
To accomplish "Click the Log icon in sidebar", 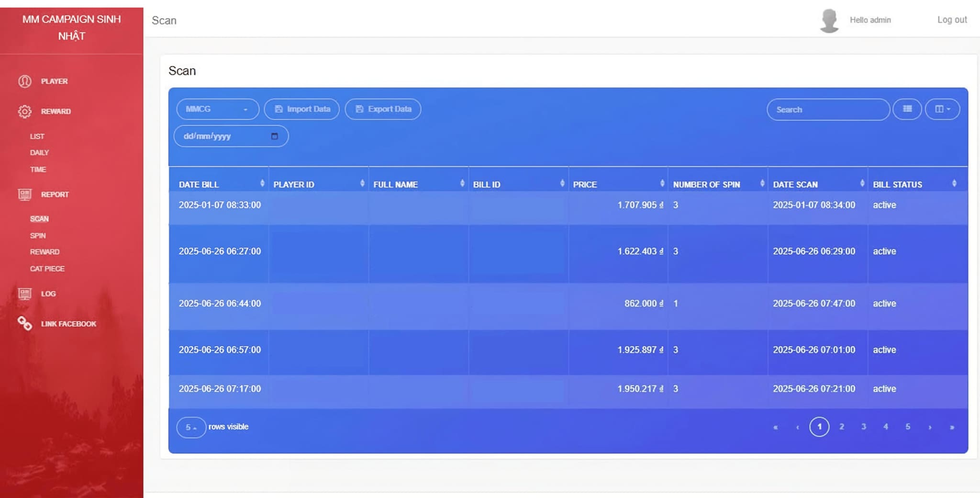I will (25, 294).
